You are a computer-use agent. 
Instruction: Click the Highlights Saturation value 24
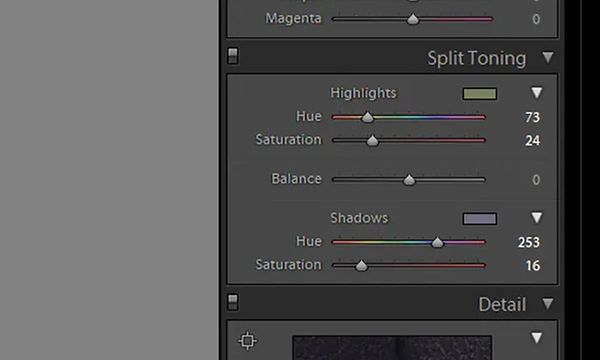pyautogui.click(x=532, y=141)
